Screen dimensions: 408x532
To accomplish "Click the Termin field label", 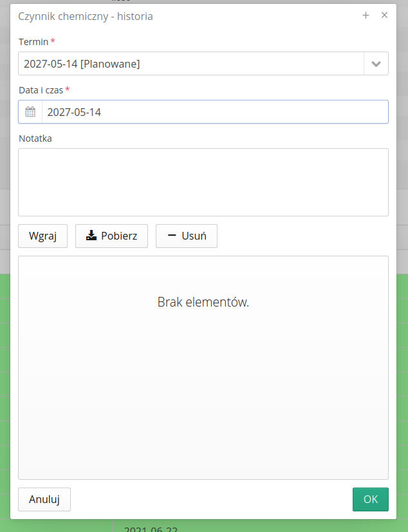I will point(33,42).
